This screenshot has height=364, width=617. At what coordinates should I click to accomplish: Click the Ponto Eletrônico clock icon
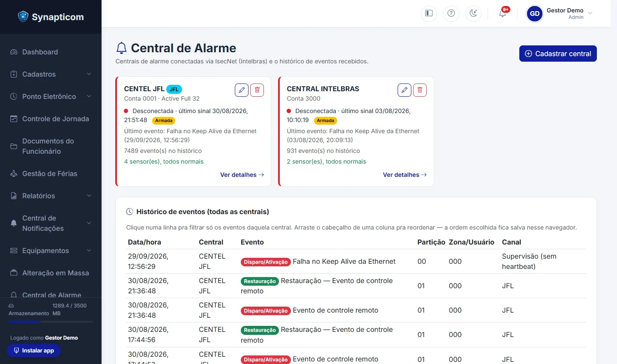coord(14,96)
